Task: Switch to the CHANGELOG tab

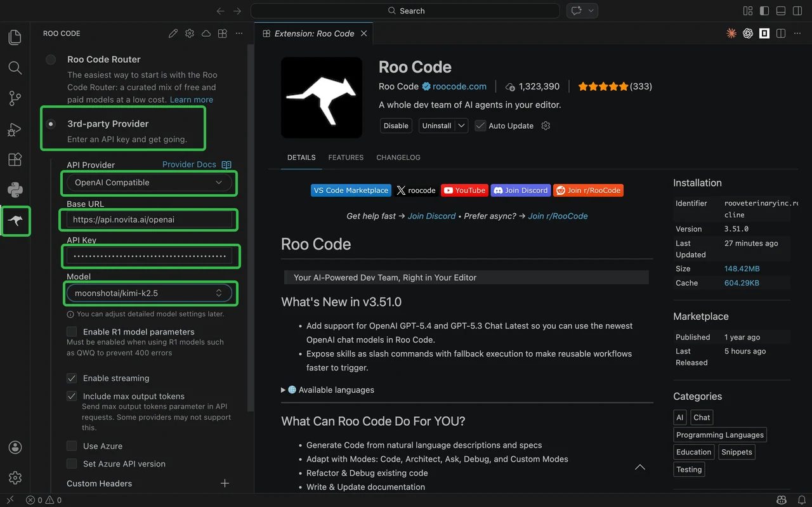Action: click(398, 157)
